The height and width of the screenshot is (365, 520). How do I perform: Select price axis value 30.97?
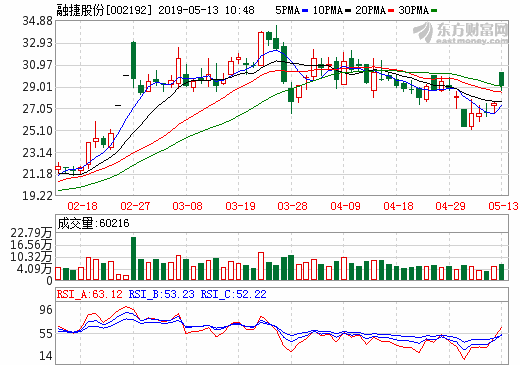(37, 65)
